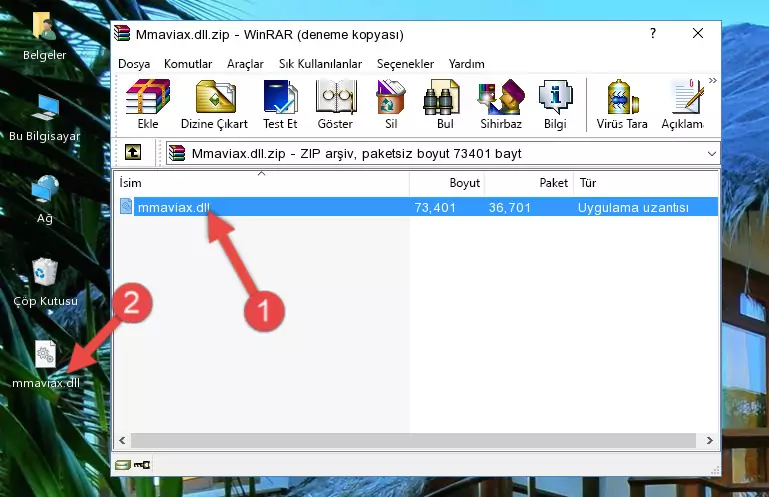This screenshot has height=497, width=769.
Task: Open the Seçenekler menu
Action: click(405, 64)
